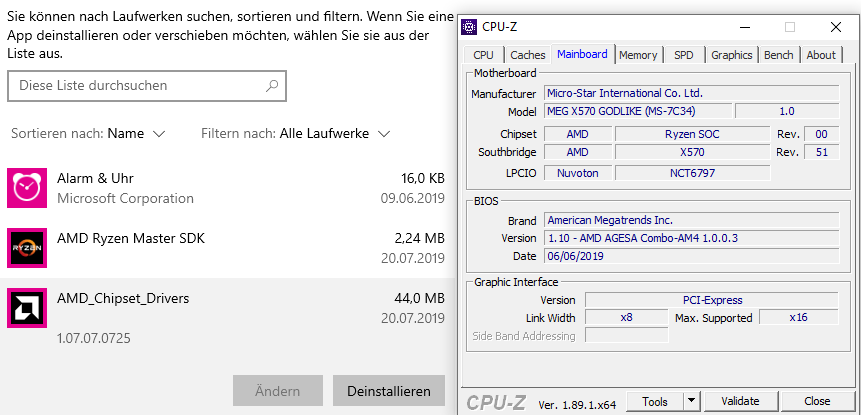This screenshot has width=861, height=415.
Task: Click the LPCIO value 'NCT6797'
Action: point(692,173)
